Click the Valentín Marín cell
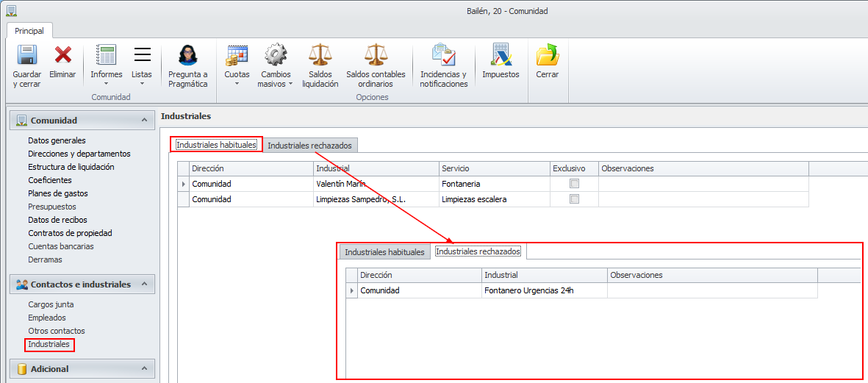The width and height of the screenshot is (868, 383). point(376,184)
